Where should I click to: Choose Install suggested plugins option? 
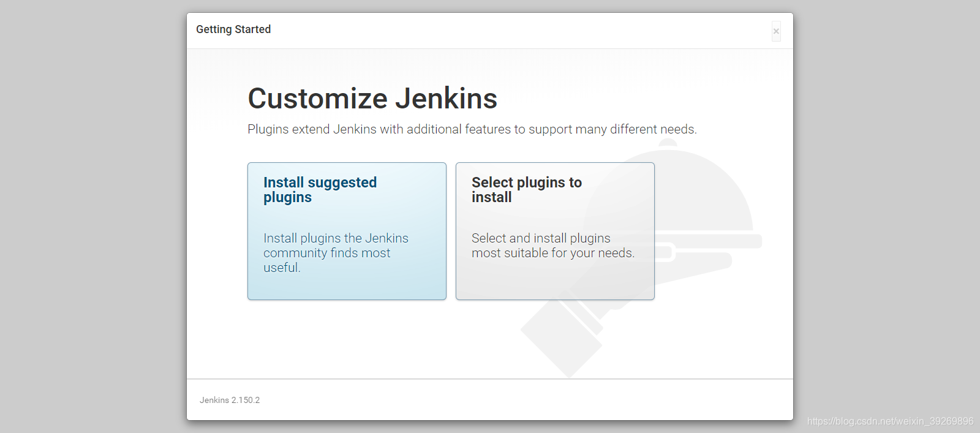347,231
